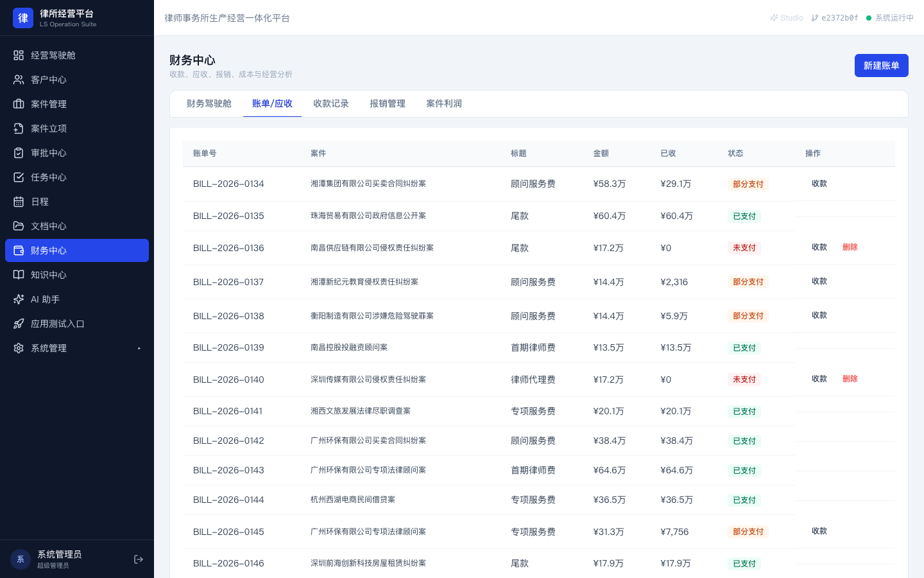Select the 账单/应收 tab
Screen dimensions: 924x578
pos(272,103)
